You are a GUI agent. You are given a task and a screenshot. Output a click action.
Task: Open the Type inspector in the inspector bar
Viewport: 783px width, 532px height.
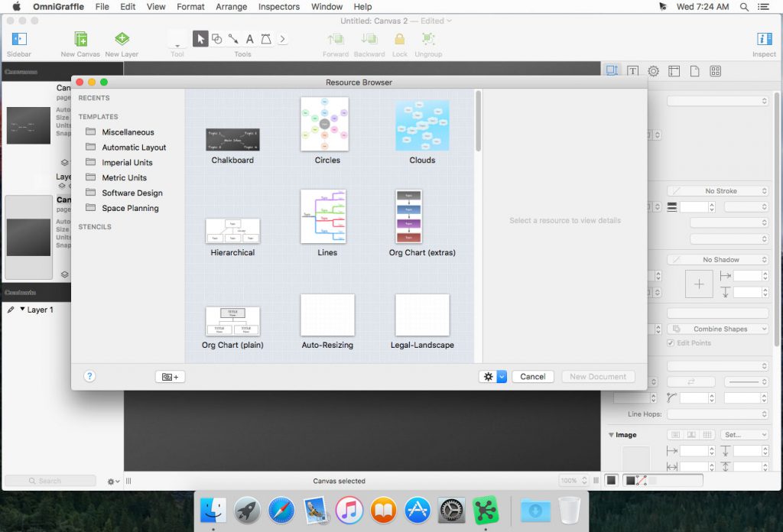pyautogui.click(x=632, y=70)
